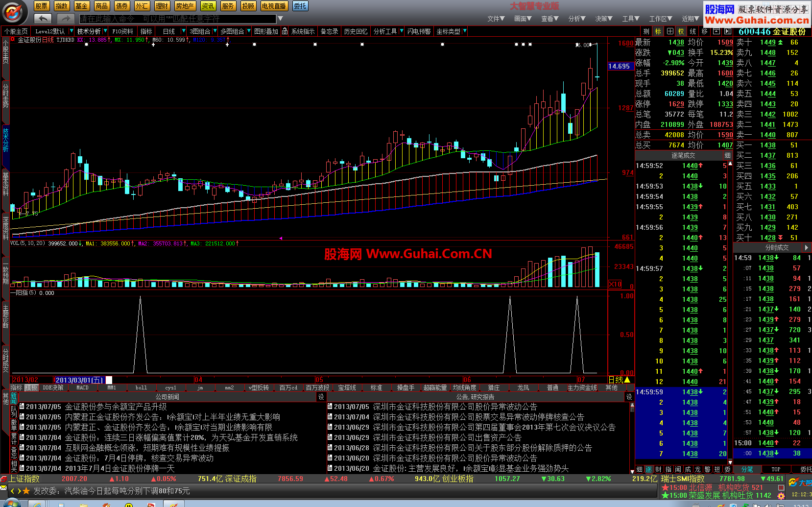
Task: Open news 金证股份参与余额宝产品升级
Action: click(116, 407)
